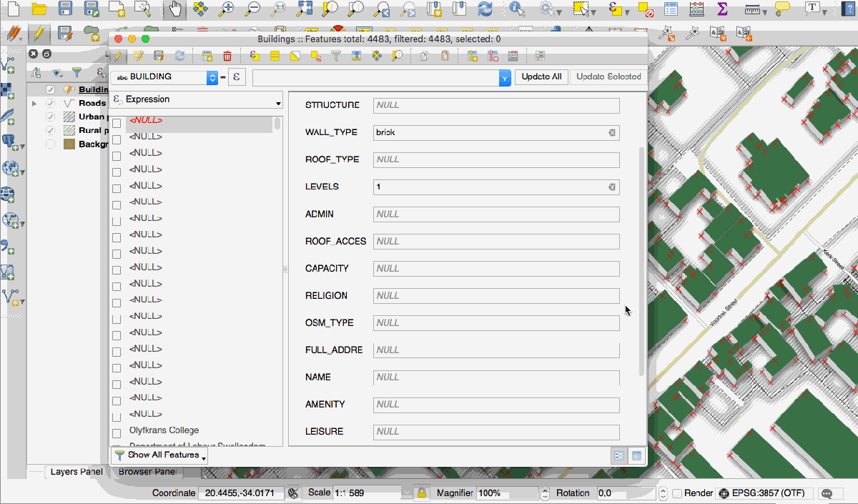Open the Show All Features filter menu

[x=160, y=455]
